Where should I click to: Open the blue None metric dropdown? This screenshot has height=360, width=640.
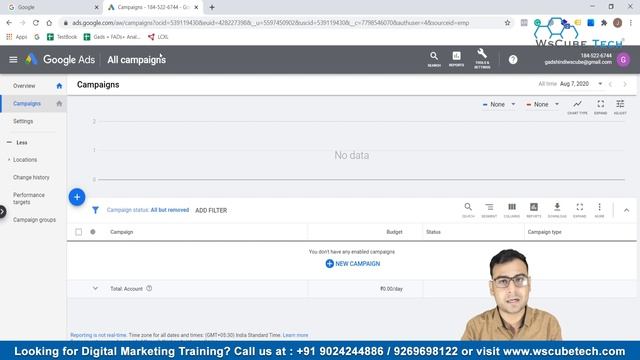[499, 104]
